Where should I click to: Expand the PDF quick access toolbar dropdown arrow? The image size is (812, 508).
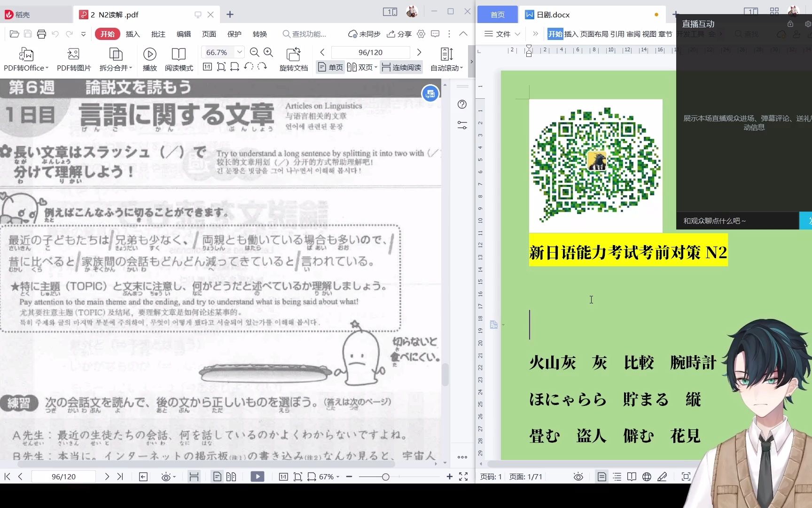[x=83, y=34]
